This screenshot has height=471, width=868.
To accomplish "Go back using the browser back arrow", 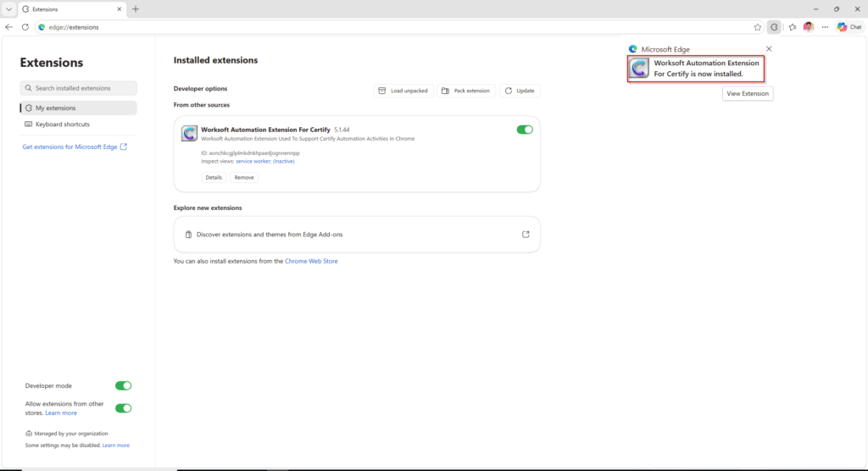I will [x=8, y=26].
